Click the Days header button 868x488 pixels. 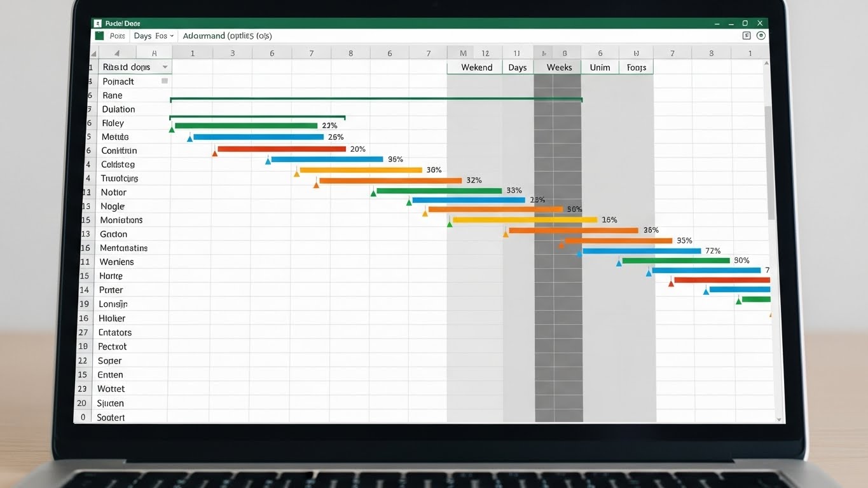tap(517, 67)
